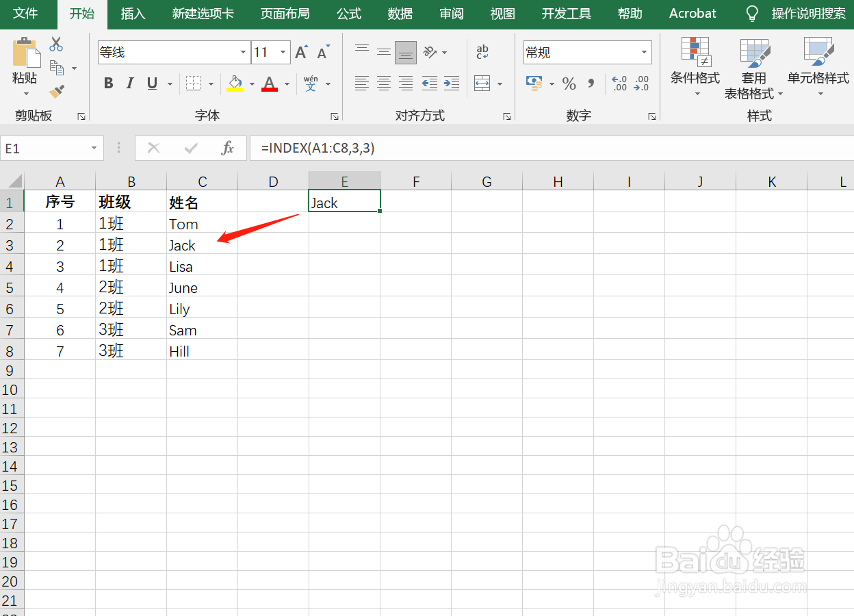Increase font size with large A
This screenshot has width=854, height=616.
coord(301,52)
